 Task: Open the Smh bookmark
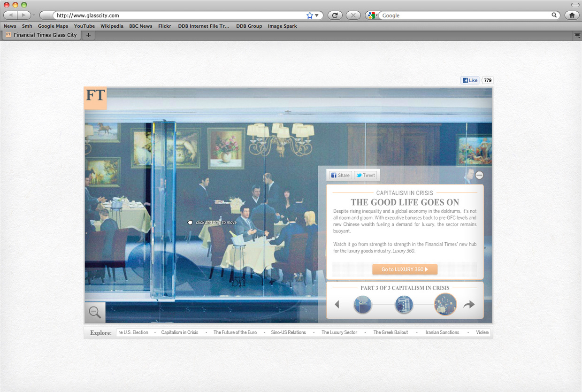point(27,26)
